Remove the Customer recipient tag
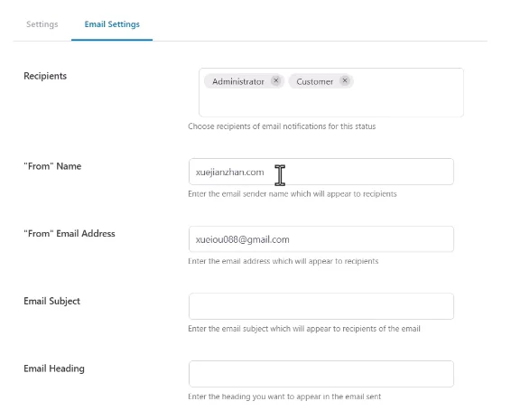The width and height of the screenshot is (520, 420). (x=345, y=80)
